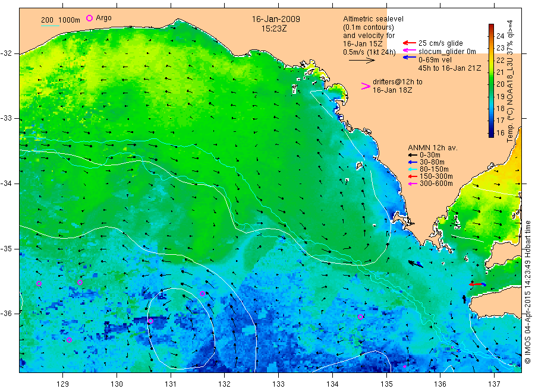Image resolution: width=535 pixels, height=392 pixels.
Task: Click the magenta drifters chevron symbol
Action: point(366,86)
